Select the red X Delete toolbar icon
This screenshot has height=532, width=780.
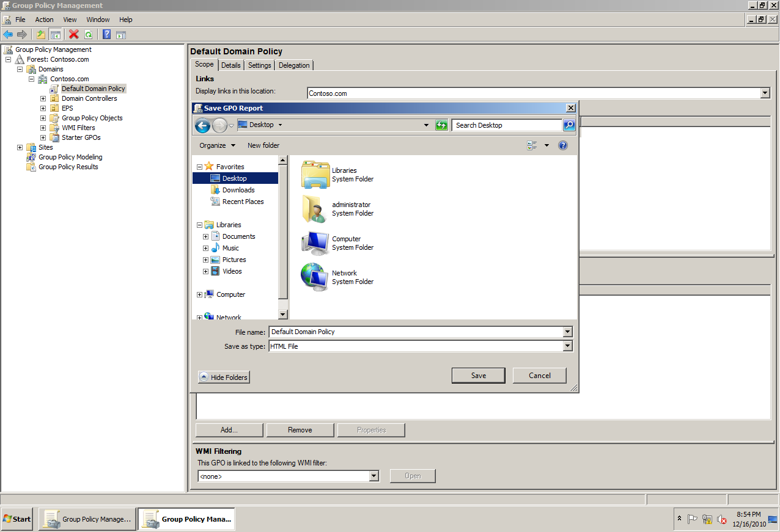[x=73, y=34]
